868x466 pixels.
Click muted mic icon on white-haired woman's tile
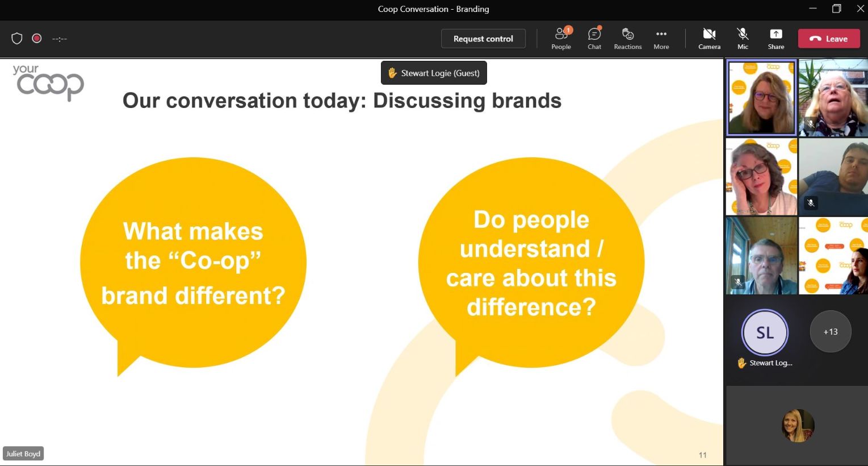811,123
